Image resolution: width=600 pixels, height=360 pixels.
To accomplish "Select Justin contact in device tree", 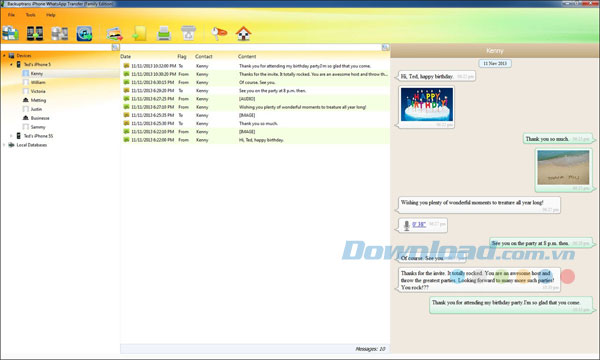I will 36,109.
